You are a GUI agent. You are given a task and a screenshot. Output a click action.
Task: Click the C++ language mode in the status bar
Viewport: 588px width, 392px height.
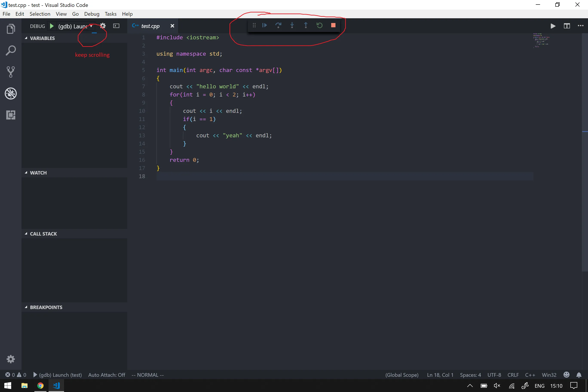[x=530, y=375]
